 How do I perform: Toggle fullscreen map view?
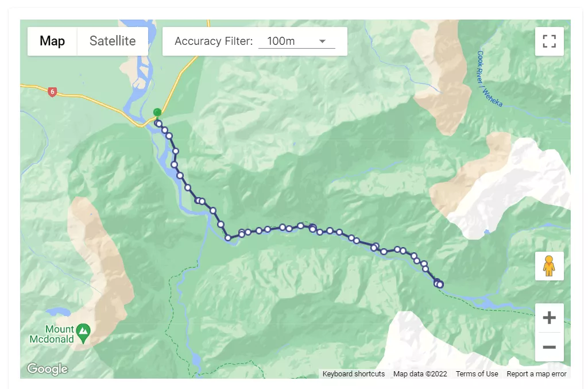click(x=549, y=41)
